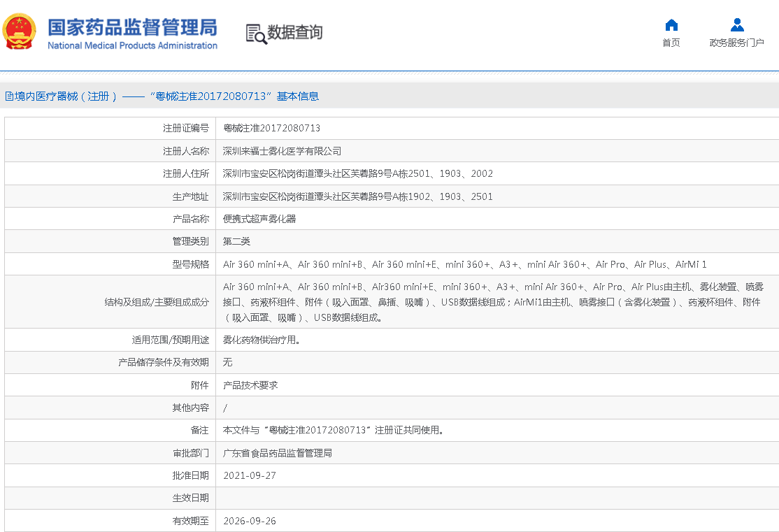Open the 首页 text label

pos(671,43)
